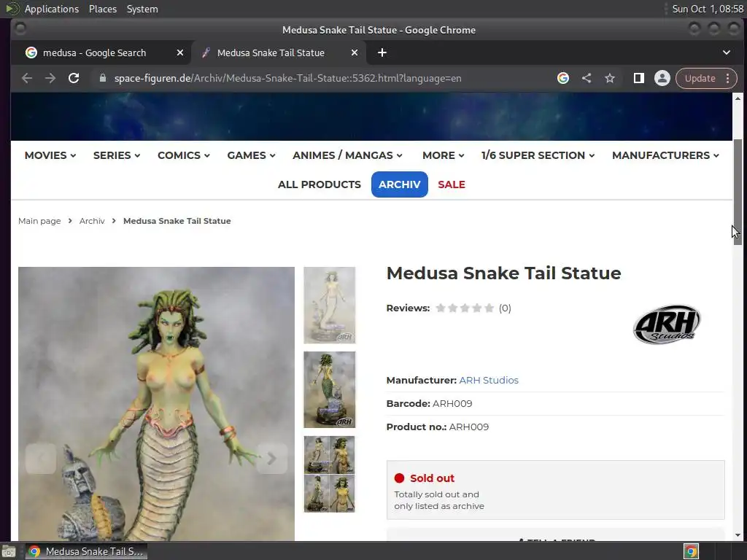
Task: Click the Chrome icon in the taskbar tray
Action: (692, 551)
